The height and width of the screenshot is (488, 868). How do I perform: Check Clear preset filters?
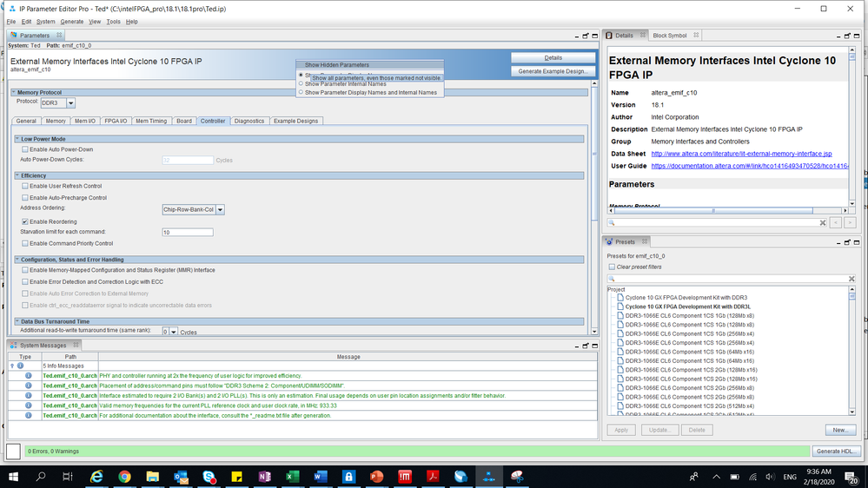(612, 267)
